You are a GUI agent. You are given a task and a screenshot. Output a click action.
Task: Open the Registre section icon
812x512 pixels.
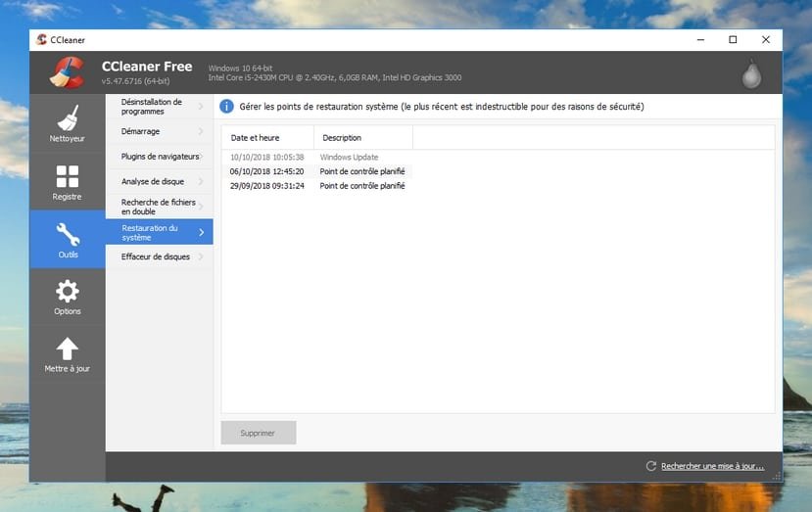point(68,182)
